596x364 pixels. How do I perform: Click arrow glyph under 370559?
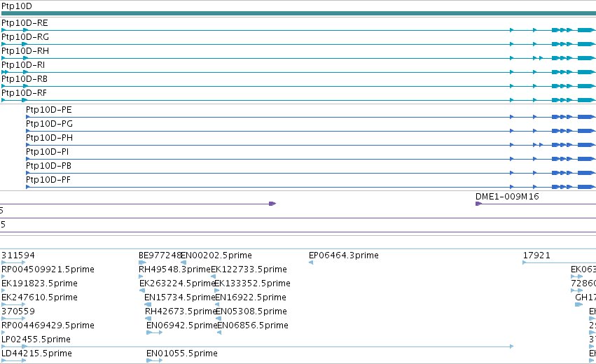[13, 318]
